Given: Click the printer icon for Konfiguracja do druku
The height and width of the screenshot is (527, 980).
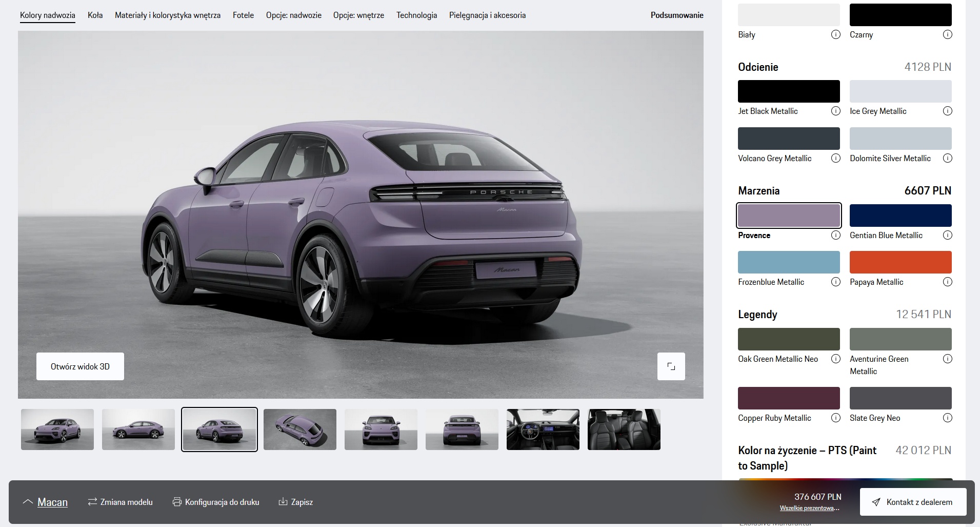Looking at the screenshot, I should (x=177, y=502).
